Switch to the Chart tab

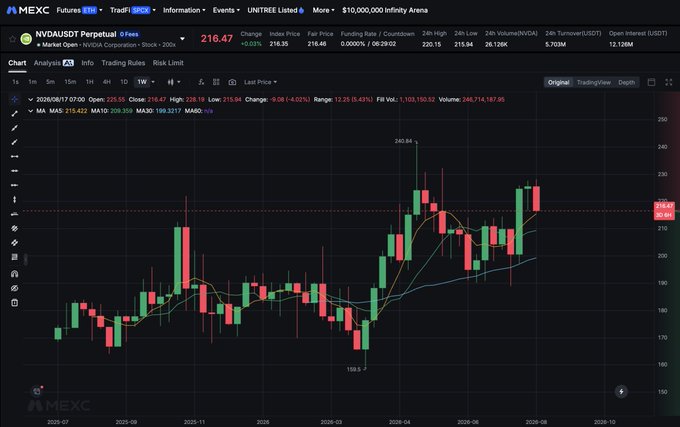[x=17, y=63]
